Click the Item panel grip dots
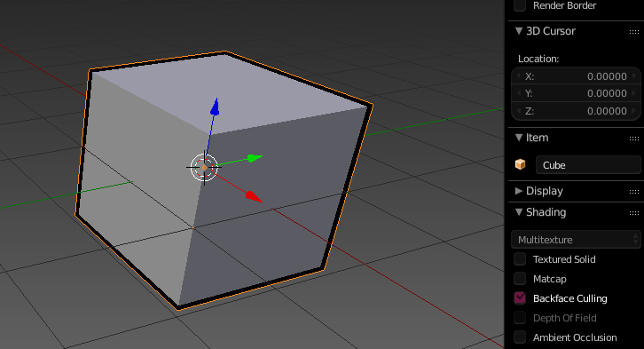Image resolution: width=644 pixels, height=349 pixels. [634, 139]
